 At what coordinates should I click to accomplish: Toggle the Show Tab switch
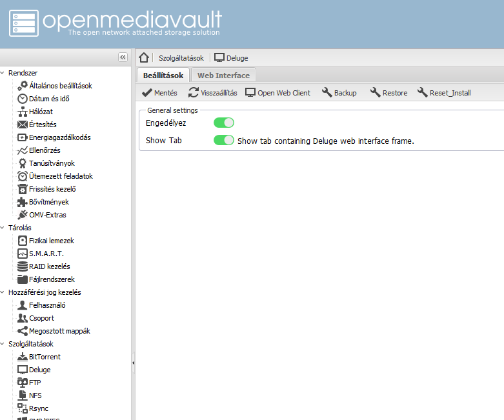point(224,140)
